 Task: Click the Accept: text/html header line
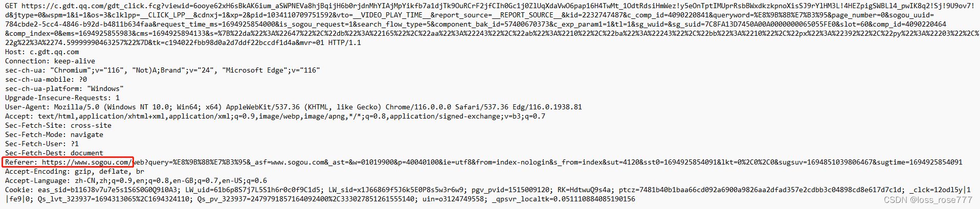(x=275, y=116)
